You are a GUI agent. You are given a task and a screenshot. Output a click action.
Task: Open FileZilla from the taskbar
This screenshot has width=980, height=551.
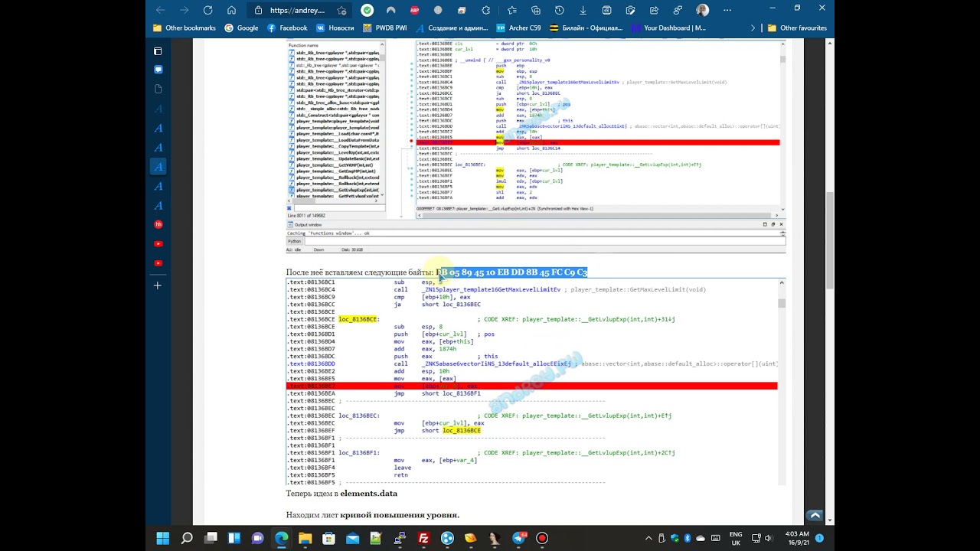(423, 538)
